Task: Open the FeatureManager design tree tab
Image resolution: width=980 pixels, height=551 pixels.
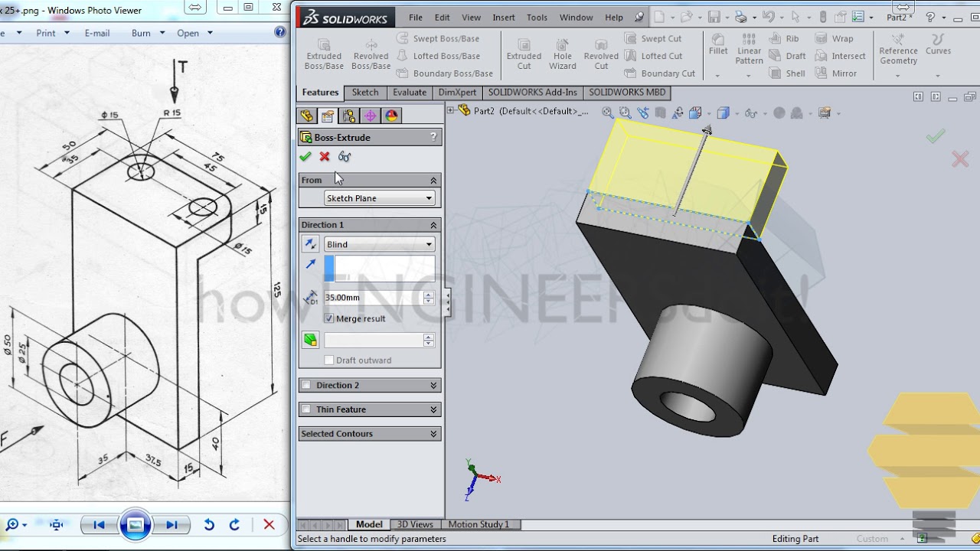Action: click(307, 116)
